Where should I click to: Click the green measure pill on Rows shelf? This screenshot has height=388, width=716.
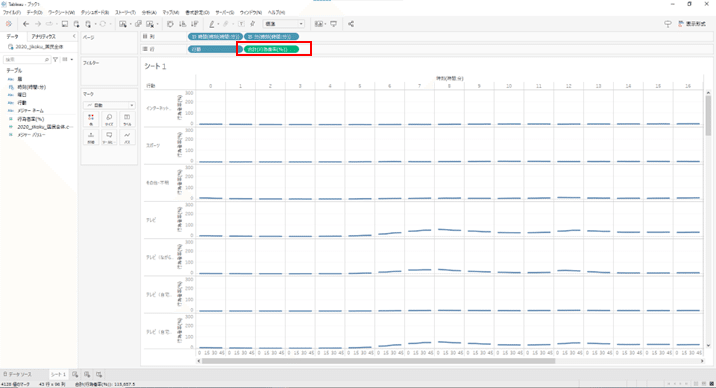272,49
